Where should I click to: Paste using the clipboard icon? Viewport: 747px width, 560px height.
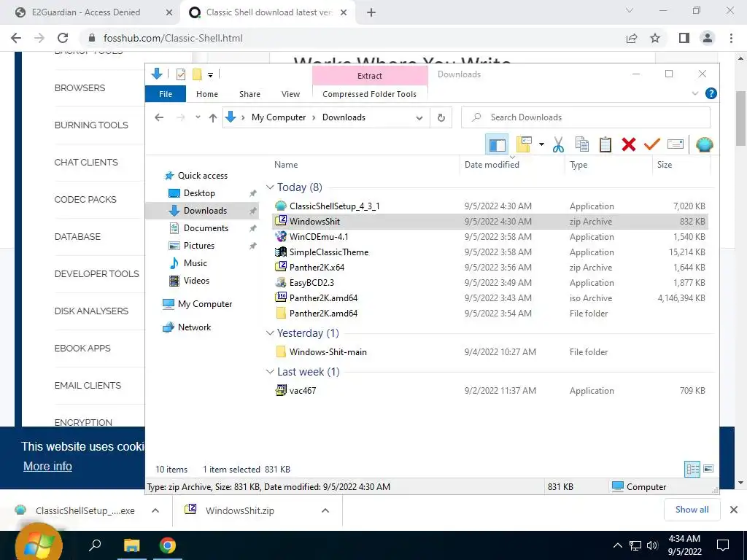click(605, 144)
